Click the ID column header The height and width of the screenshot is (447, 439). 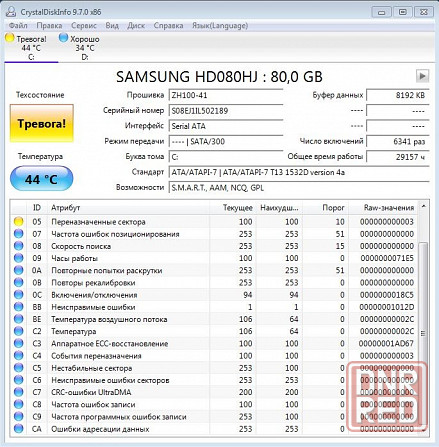coord(37,208)
